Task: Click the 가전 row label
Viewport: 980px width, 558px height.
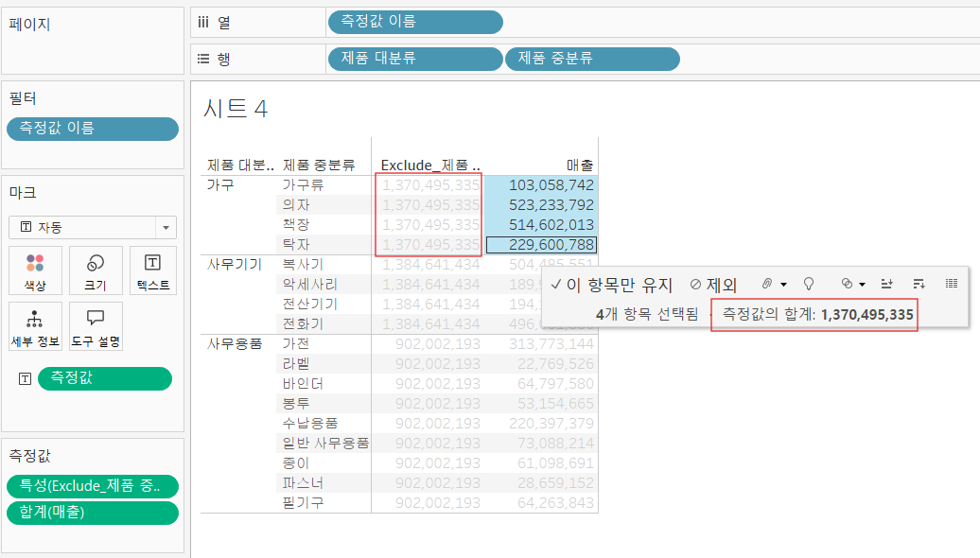Action: coord(296,343)
